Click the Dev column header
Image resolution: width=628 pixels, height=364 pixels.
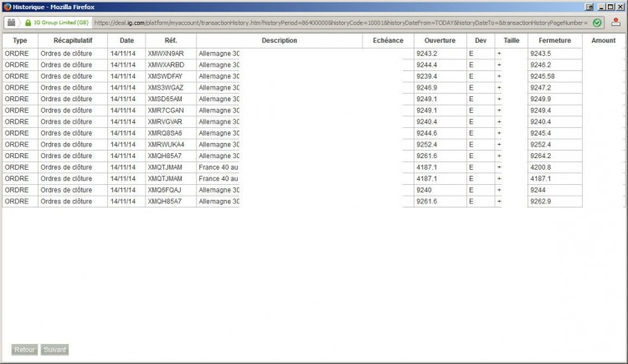[x=481, y=40]
